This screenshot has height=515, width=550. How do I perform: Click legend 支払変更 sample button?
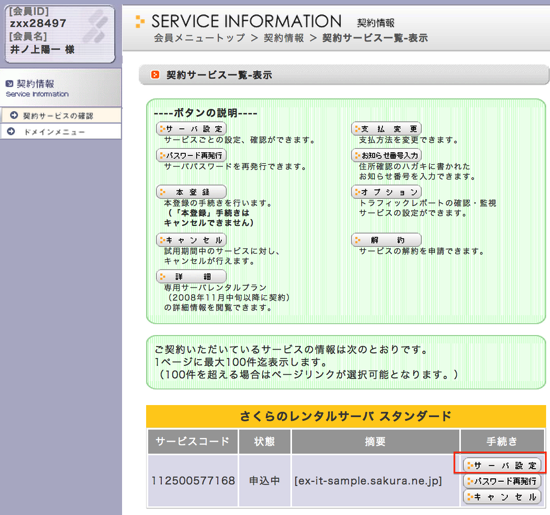(x=386, y=128)
